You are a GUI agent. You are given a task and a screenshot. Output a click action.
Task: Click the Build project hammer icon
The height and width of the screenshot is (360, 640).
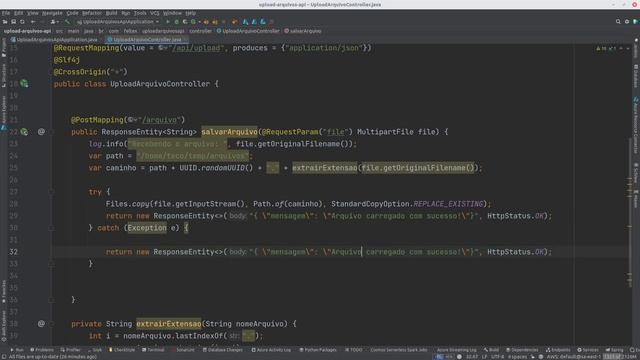point(67,22)
